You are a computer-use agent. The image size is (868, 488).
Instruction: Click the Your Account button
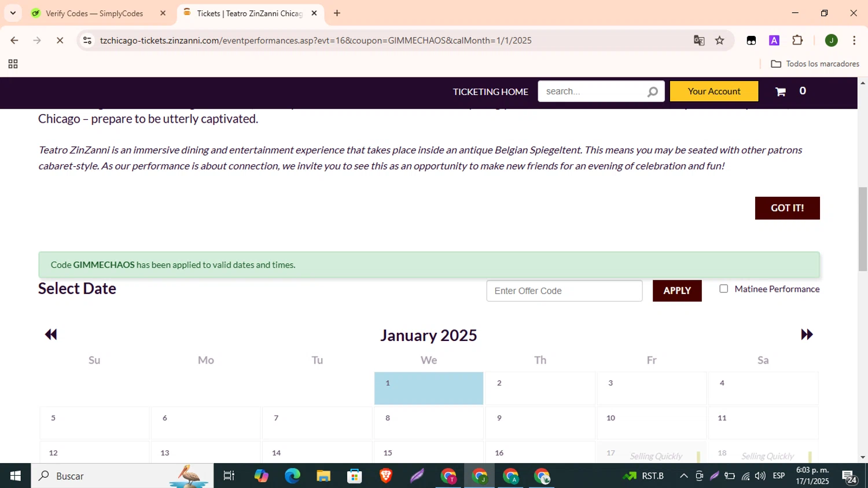[x=714, y=91]
